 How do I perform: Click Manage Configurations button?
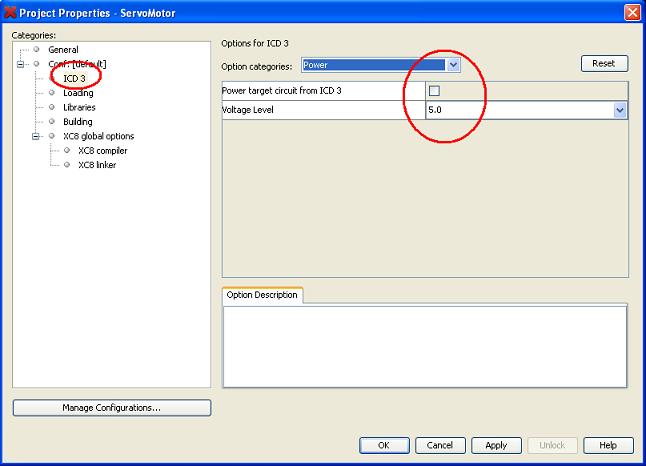[111, 408]
